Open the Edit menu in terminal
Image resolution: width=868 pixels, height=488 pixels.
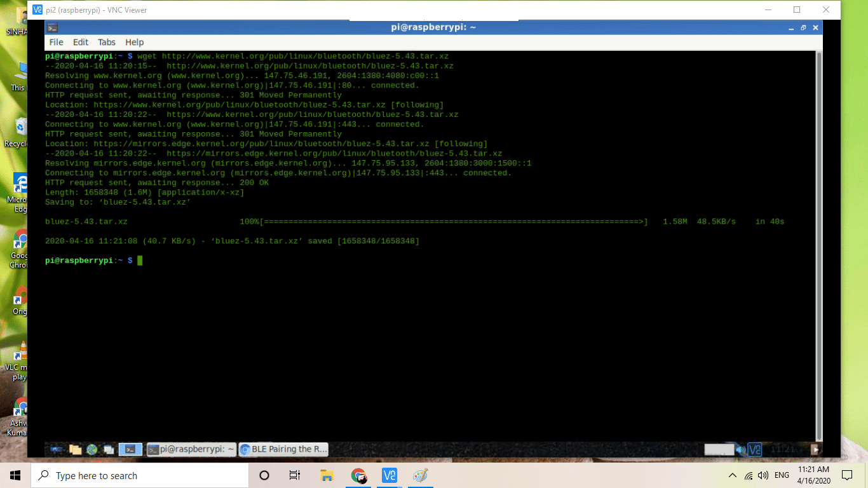[x=81, y=42]
